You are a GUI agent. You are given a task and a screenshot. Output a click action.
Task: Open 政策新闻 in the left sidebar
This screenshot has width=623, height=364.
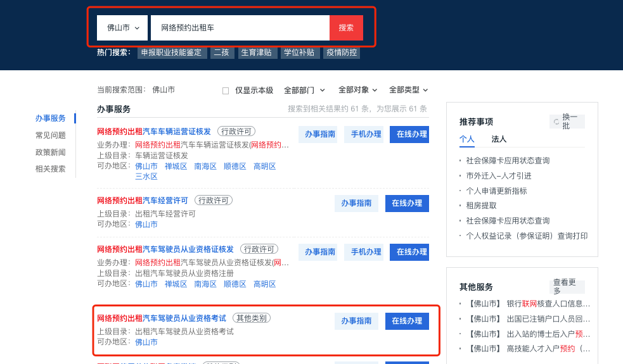(51, 152)
